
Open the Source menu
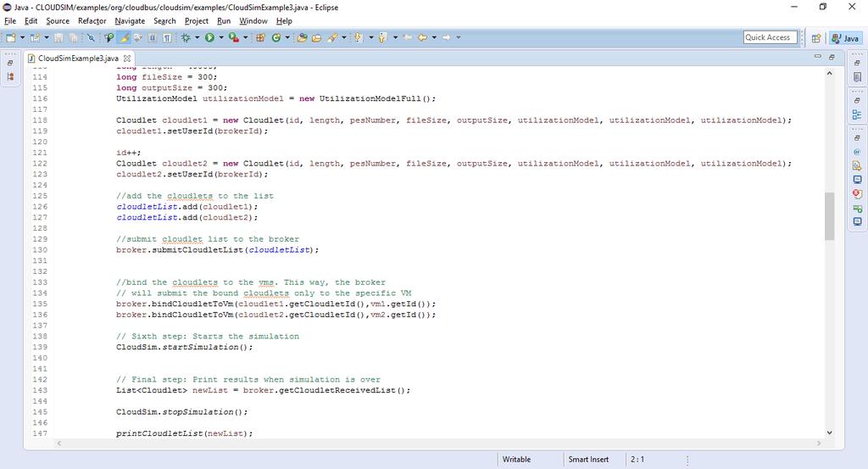[x=58, y=21]
